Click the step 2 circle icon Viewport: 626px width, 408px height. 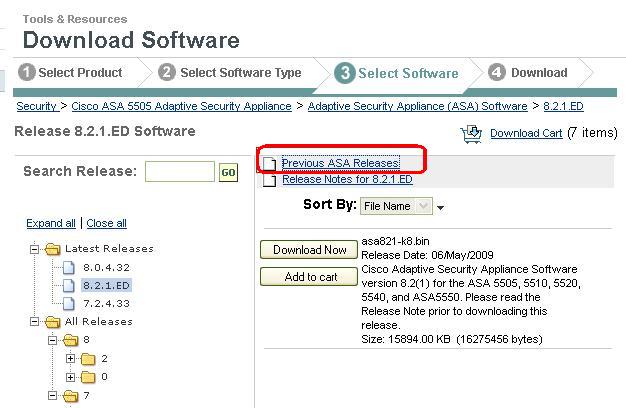167,72
